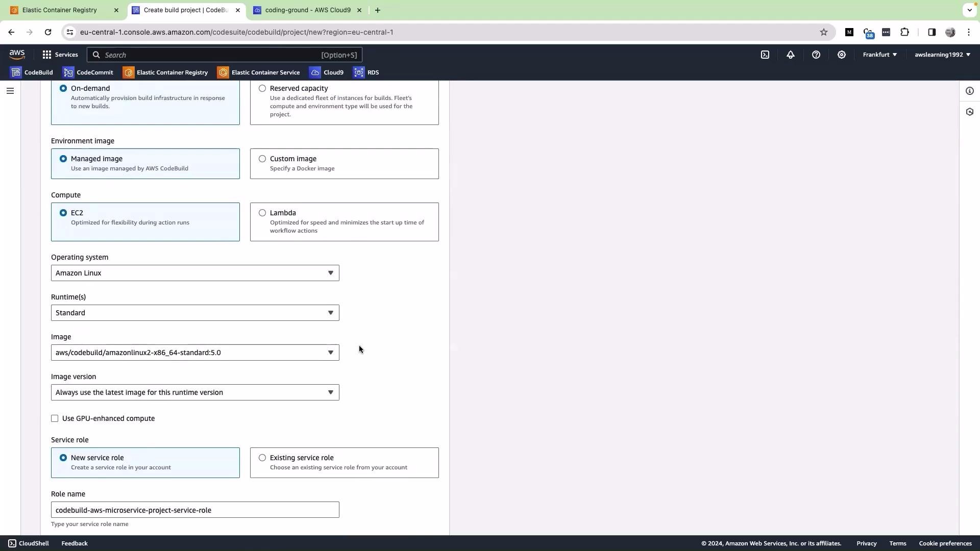Go back in browser history

11,32
